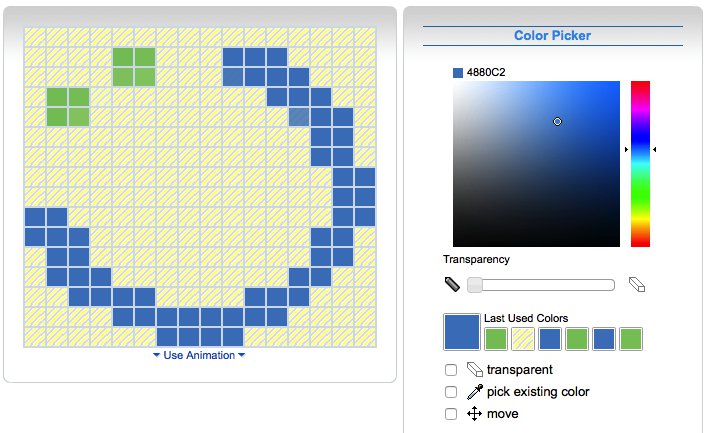Tick the pick existing color checkbox
The image size is (712, 433).
(451, 392)
